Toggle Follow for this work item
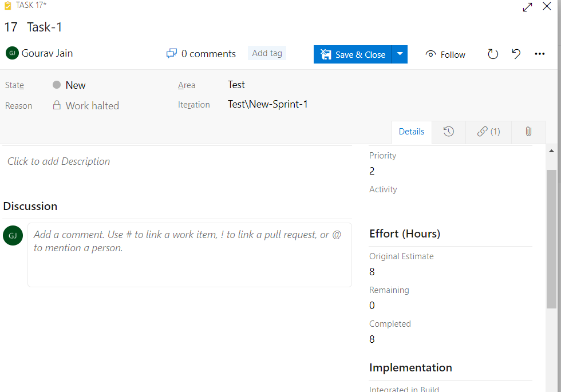The height and width of the screenshot is (392, 561). (445, 54)
